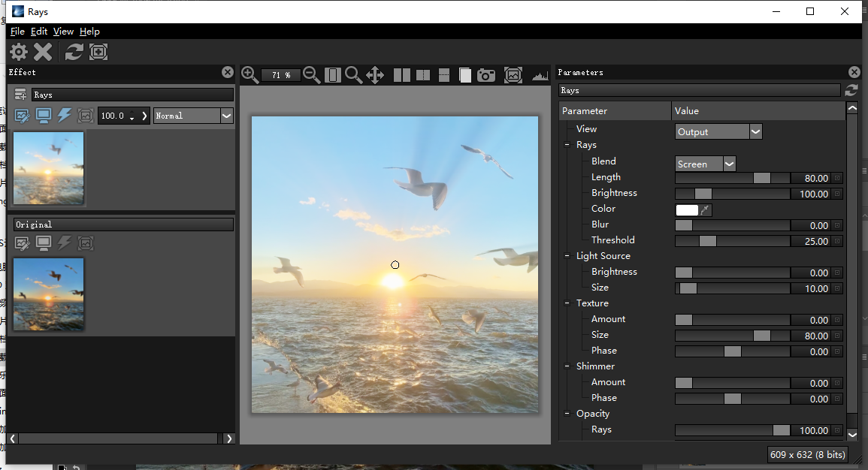Screen dimensions: 868x470
Task: Toggle the monitor display icon for Rays
Action: [x=43, y=115]
